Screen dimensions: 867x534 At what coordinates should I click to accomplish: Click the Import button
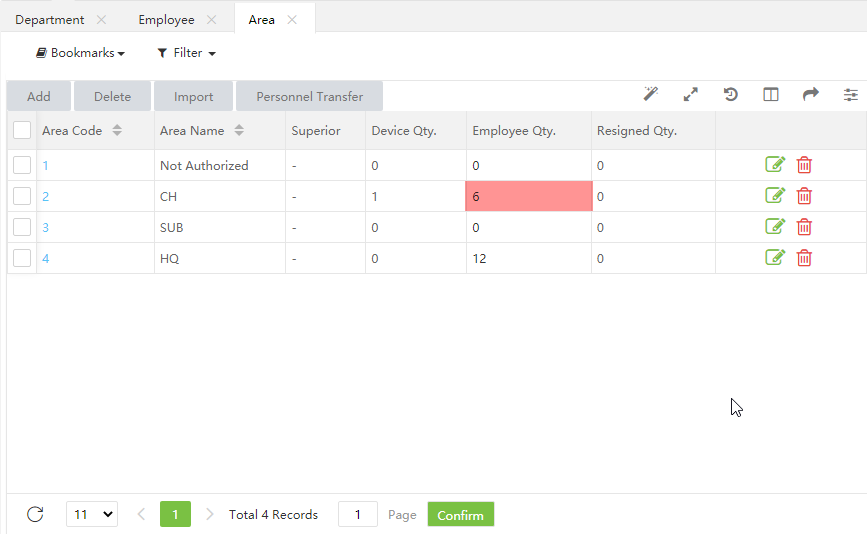pos(194,96)
